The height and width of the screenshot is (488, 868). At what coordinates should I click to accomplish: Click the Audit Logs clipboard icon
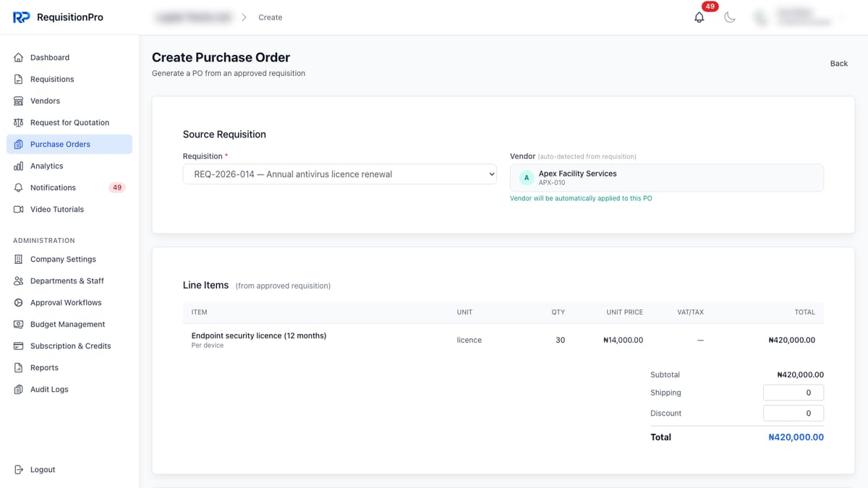[x=19, y=390]
